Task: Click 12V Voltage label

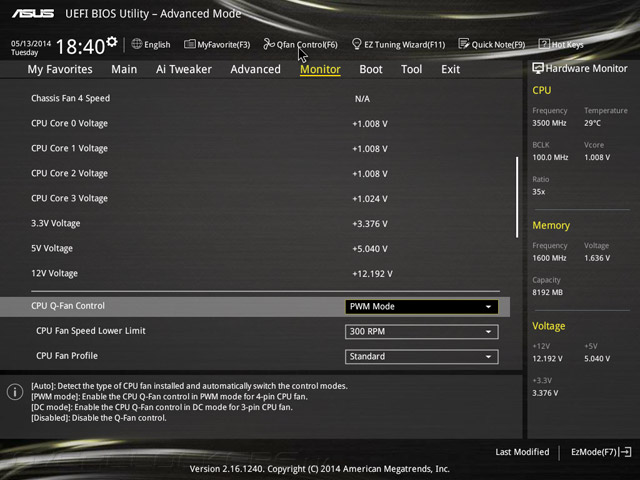Action: tap(54, 273)
